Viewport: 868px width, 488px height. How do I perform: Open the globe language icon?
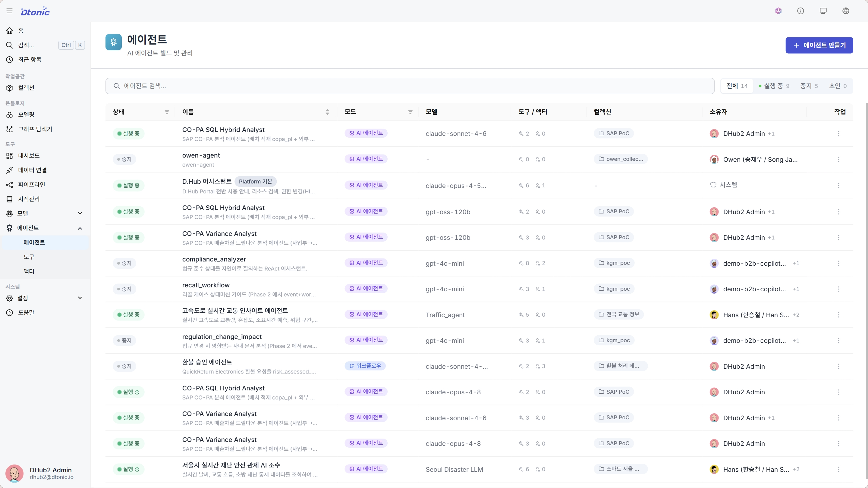(846, 11)
